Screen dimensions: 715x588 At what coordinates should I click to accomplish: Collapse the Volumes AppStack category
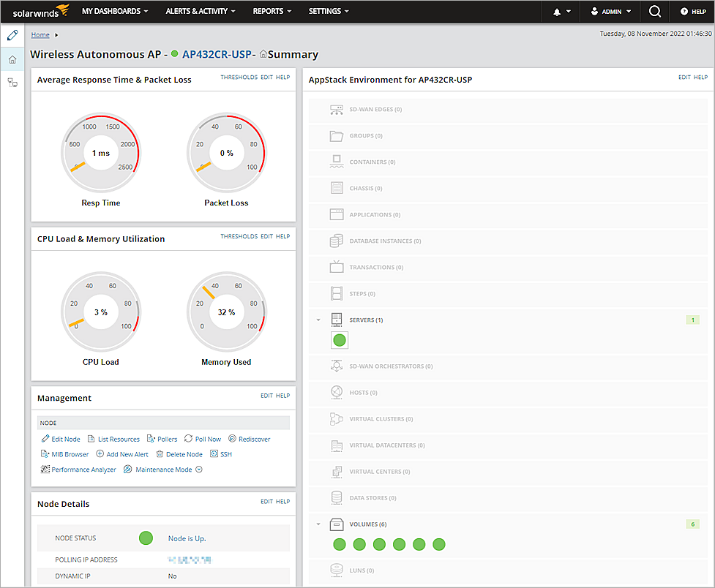(318, 524)
